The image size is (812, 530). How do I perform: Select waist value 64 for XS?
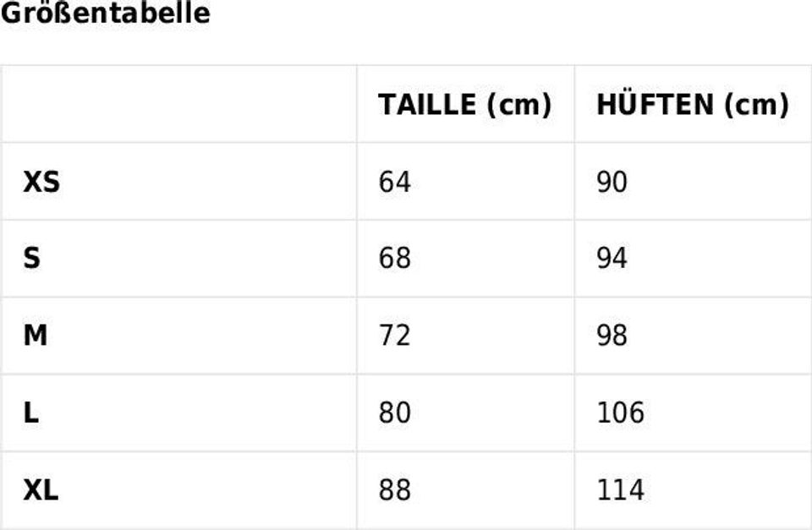[x=394, y=182]
